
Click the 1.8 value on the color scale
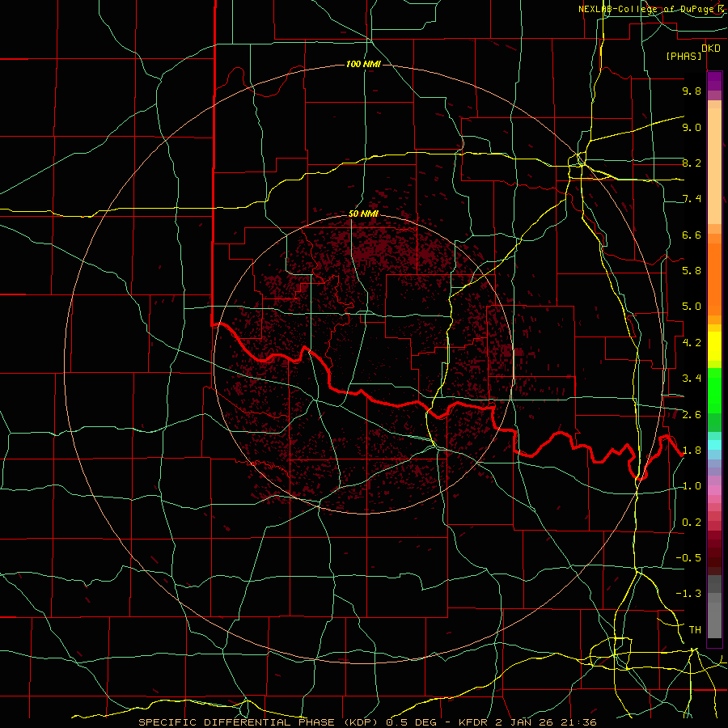pos(692,451)
